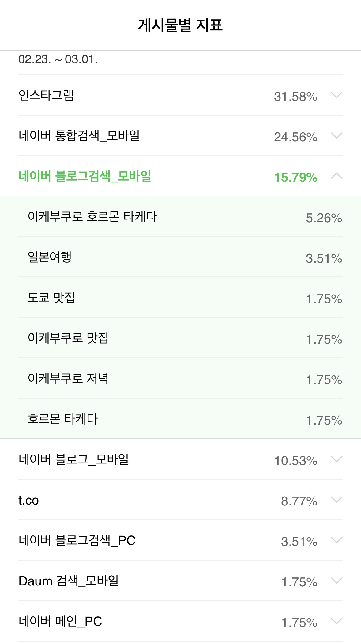Expand 네이버 블로그_모바일 chevron arrow
The height and width of the screenshot is (644, 361).
[337, 459]
